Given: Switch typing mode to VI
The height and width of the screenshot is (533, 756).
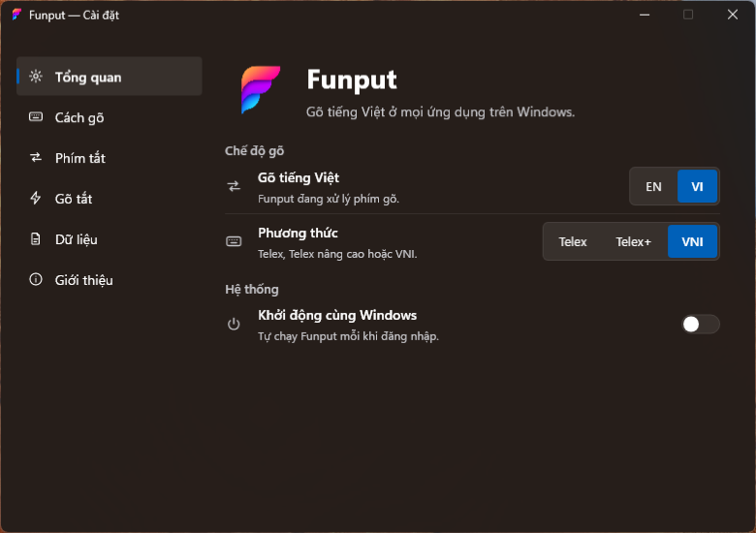Looking at the screenshot, I should coord(697,186).
